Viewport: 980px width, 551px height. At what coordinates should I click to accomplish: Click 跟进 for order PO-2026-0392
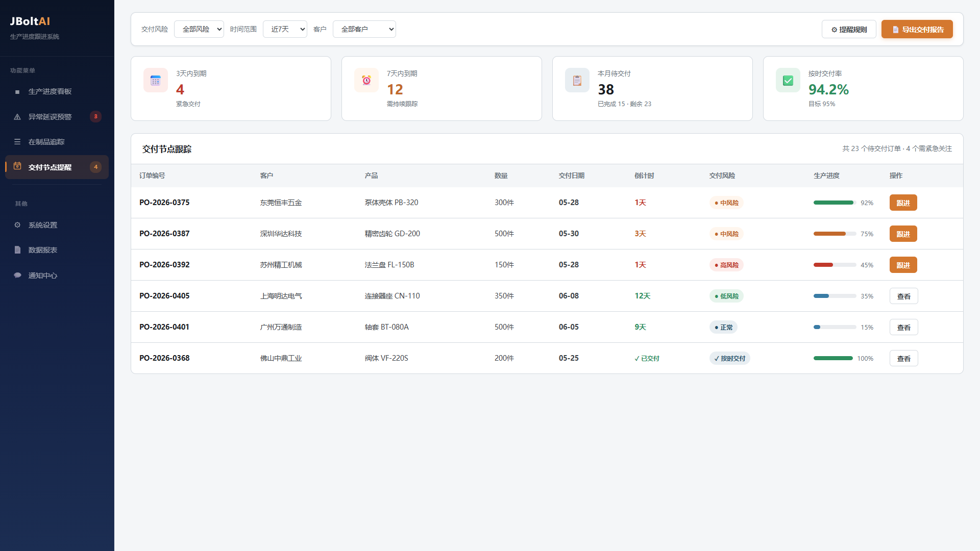pos(903,265)
